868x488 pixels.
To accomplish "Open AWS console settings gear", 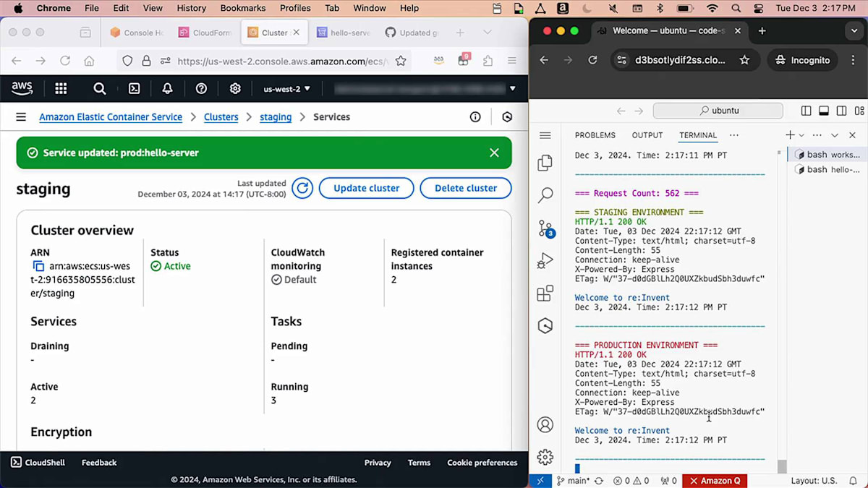I will tap(235, 88).
